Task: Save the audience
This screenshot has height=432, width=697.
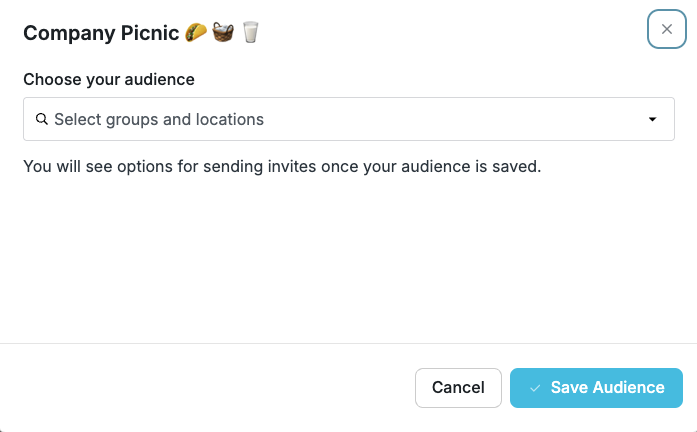Action: pos(596,388)
